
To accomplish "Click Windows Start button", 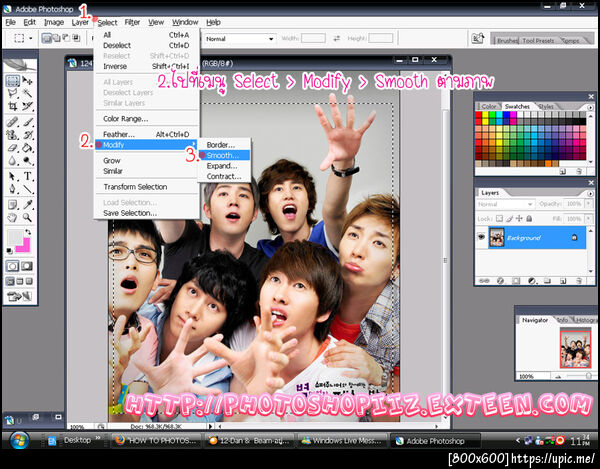I will tap(19, 440).
